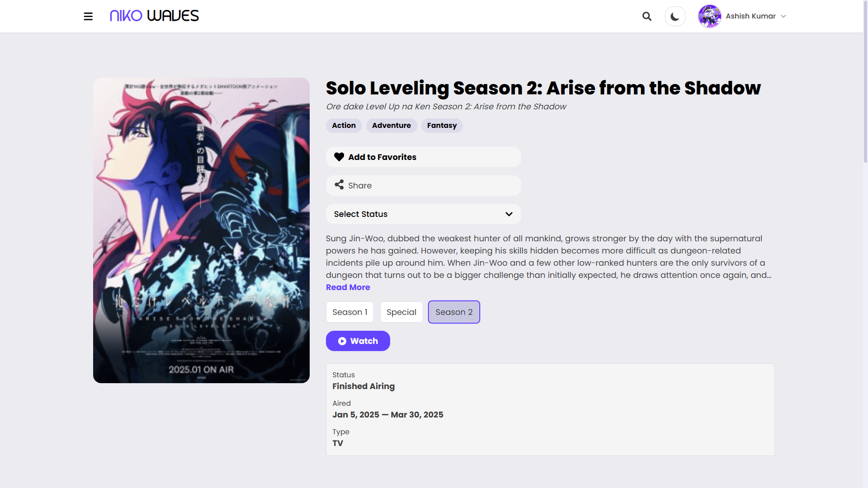Open the Solo Leveling poster image
Screen dimensions: 868x488
201,230
